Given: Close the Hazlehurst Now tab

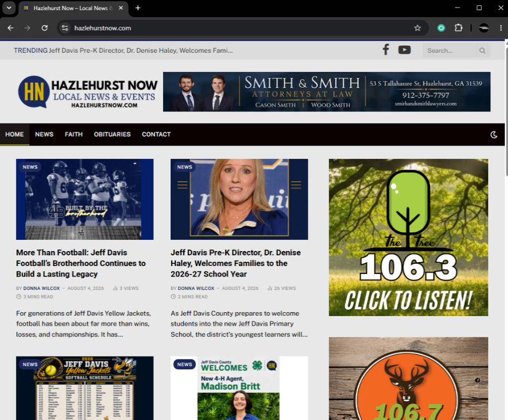Looking at the screenshot, I should [x=120, y=8].
